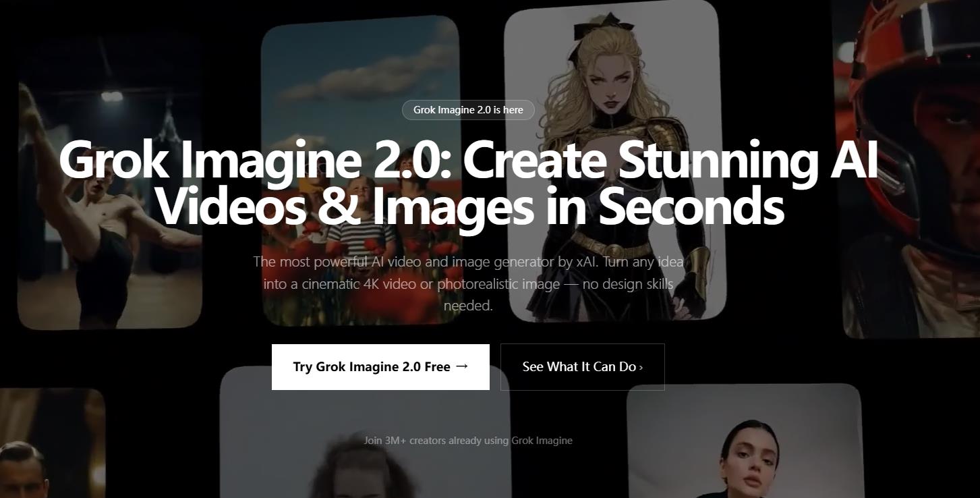Click the 'Videos & Images in Seconds' headline line
Screen dimensions: 980x498
pos(469,206)
